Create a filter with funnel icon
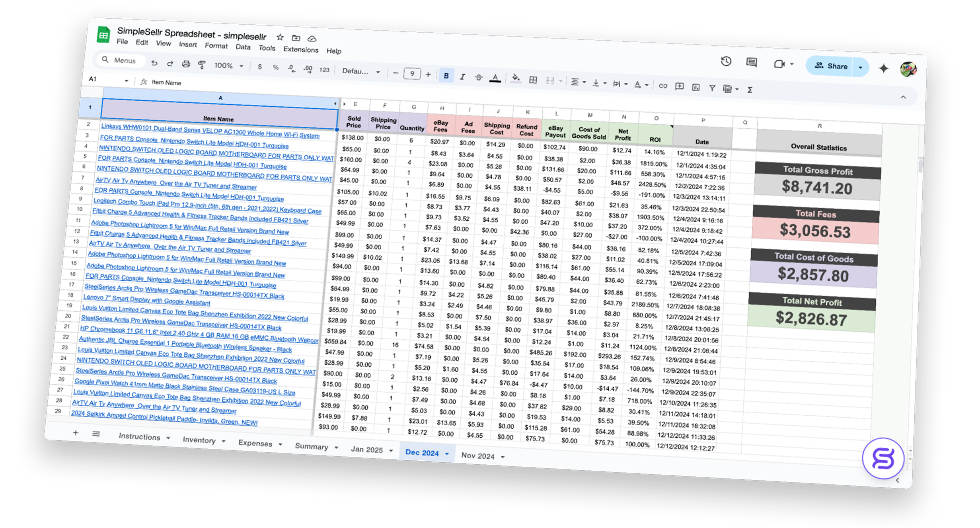Image resolution: width=980 pixels, height=528 pixels. click(x=712, y=88)
